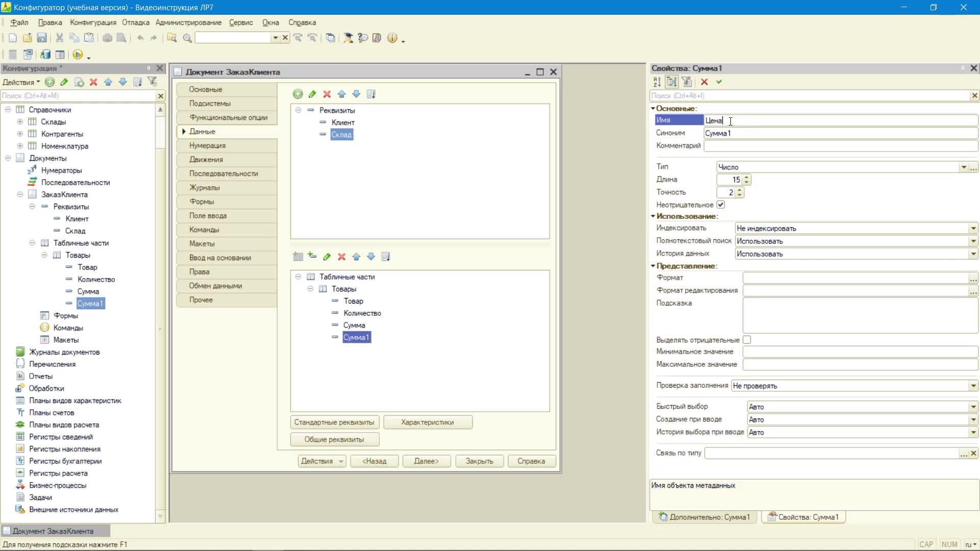Click red cancel X in properties toolbar

(x=704, y=82)
